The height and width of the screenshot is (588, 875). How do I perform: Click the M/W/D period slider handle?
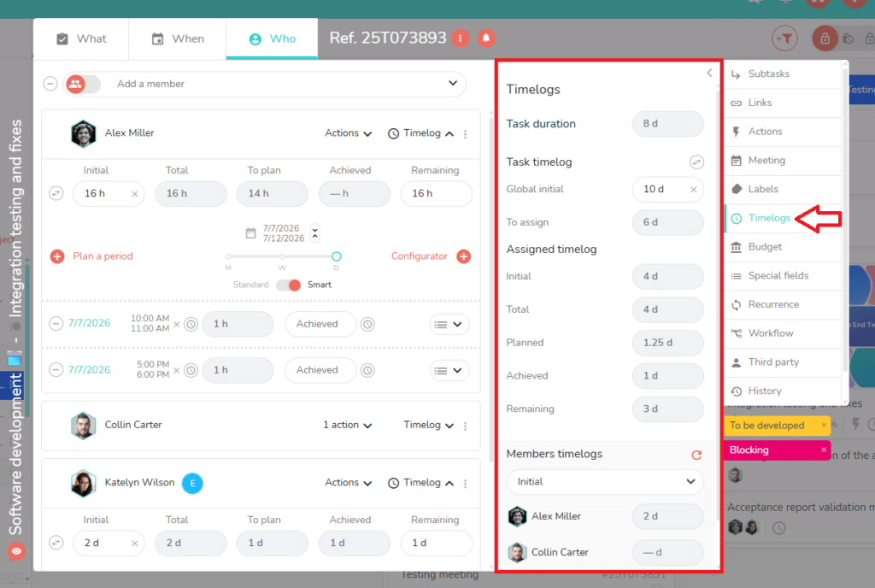(x=336, y=256)
